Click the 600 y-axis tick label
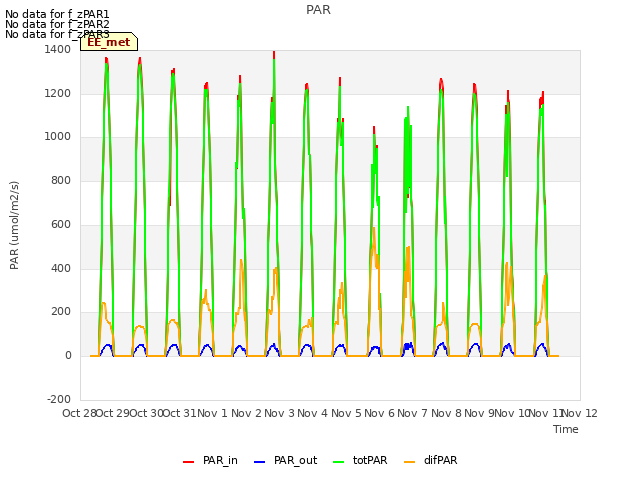This screenshot has height=480, width=640. click(x=61, y=224)
